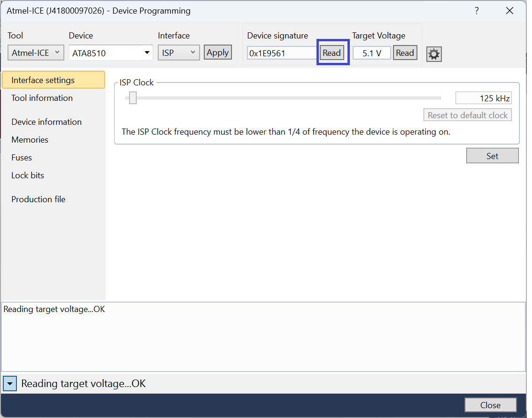Click the Set button
532x418 pixels.
coord(492,156)
